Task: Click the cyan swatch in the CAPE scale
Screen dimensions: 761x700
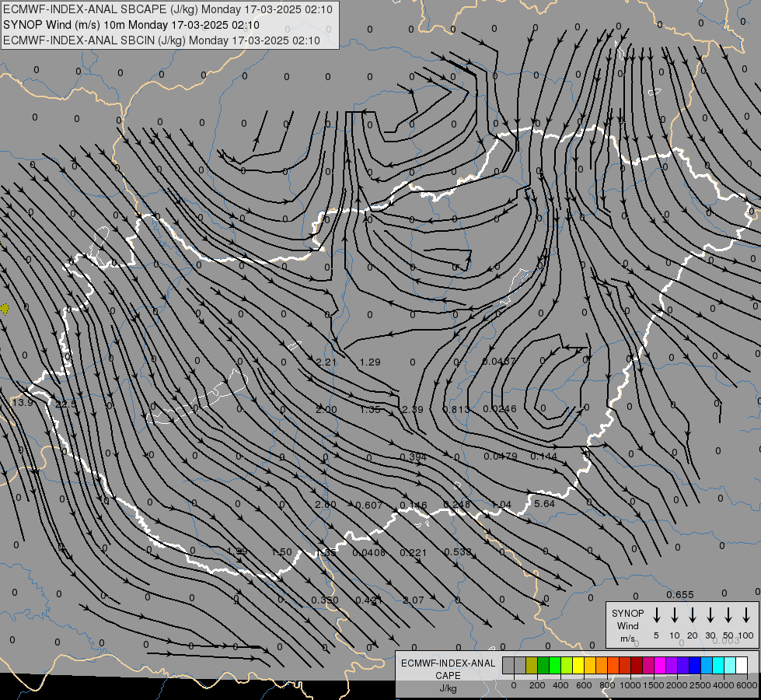Action: coord(718,665)
